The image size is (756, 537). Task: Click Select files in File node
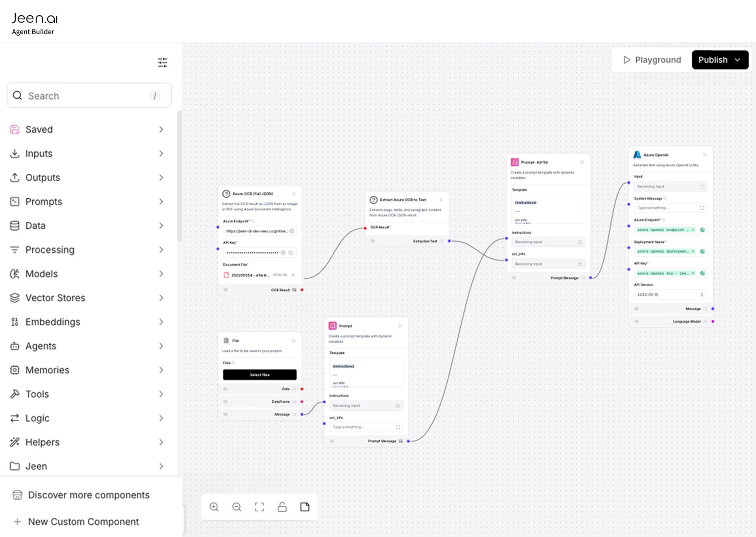[259, 375]
